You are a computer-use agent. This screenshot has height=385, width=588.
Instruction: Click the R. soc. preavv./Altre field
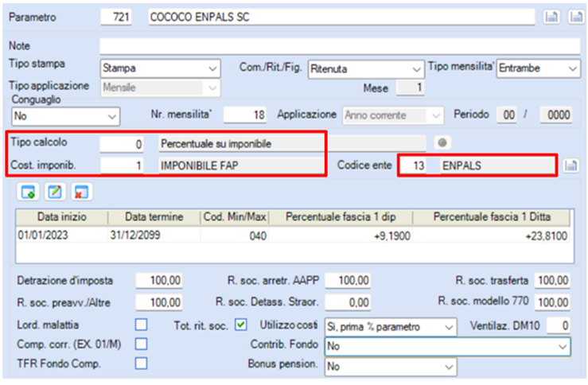pyautogui.click(x=159, y=302)
